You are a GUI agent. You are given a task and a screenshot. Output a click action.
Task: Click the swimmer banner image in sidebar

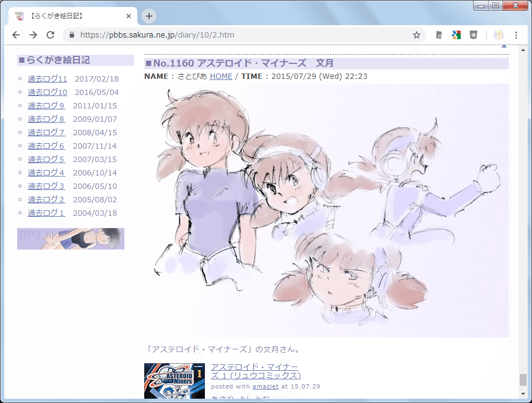[71, 239]
